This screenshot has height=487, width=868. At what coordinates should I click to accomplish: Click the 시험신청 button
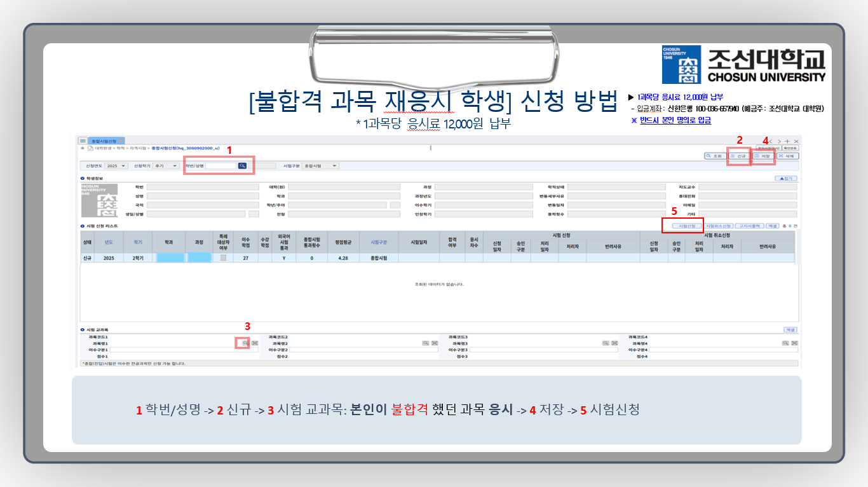[x=687, y=226]
